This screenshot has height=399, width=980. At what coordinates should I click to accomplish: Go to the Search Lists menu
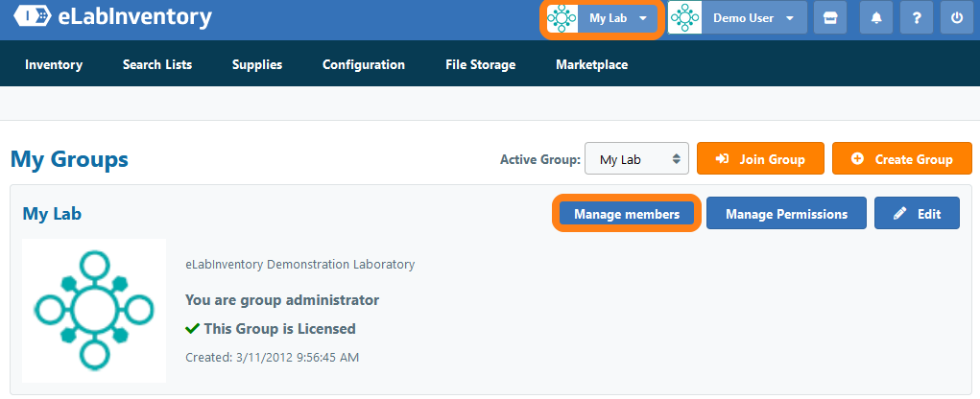[157, 65]
